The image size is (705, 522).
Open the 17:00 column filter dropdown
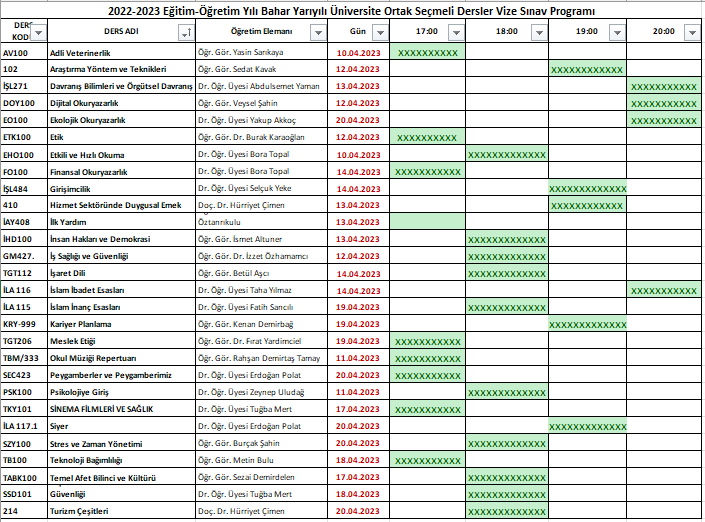point(456,32)
